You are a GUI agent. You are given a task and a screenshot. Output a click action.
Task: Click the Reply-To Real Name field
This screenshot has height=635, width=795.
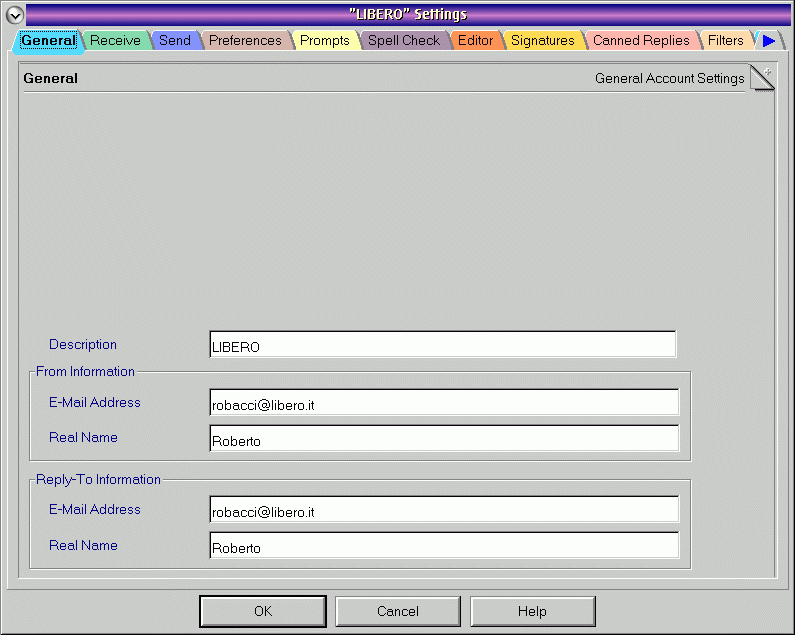coord(444,545)
